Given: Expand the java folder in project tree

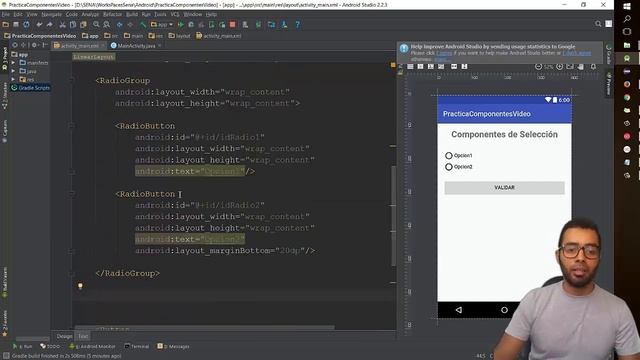Looking at the screenshot, I should click(x=13, y=71).
